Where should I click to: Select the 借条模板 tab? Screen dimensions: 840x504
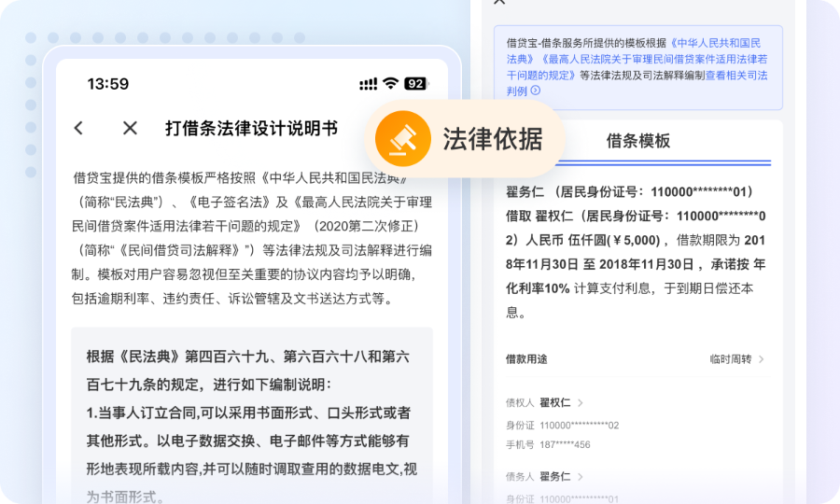[x=638, y=142]
